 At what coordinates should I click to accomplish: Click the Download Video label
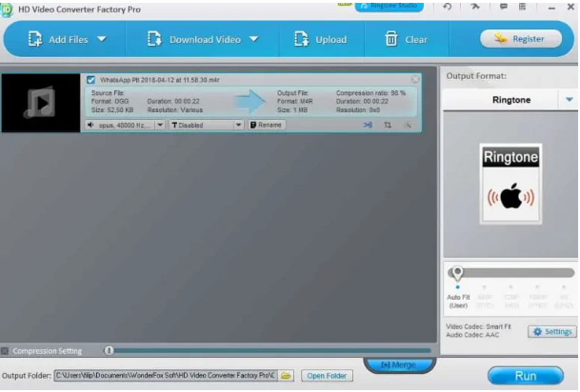206,40
